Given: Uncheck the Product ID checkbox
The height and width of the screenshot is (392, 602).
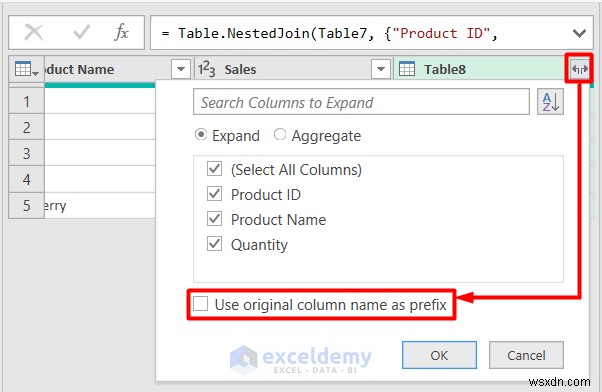Looking at the screenshot, I should coord(214,194).
